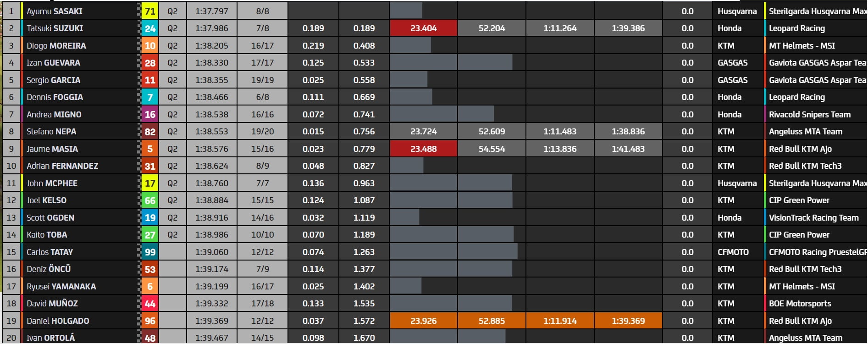Select Daniel Holgado's number 96 badge
Screen dimensions: 868x344
click(150, 321)
